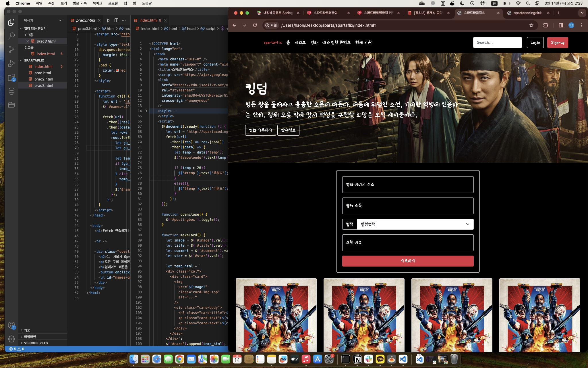
Task: Click the 상세정보 button
Action: [288, 130]
